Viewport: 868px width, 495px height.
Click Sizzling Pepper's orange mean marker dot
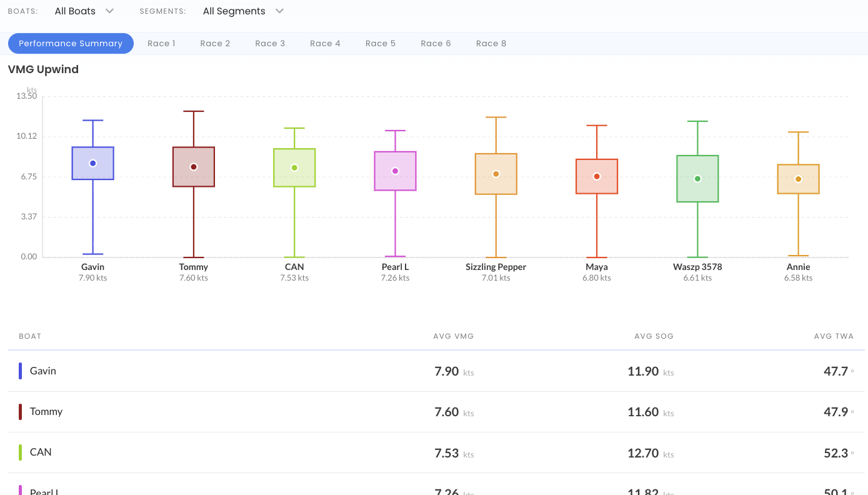[496, 174]
